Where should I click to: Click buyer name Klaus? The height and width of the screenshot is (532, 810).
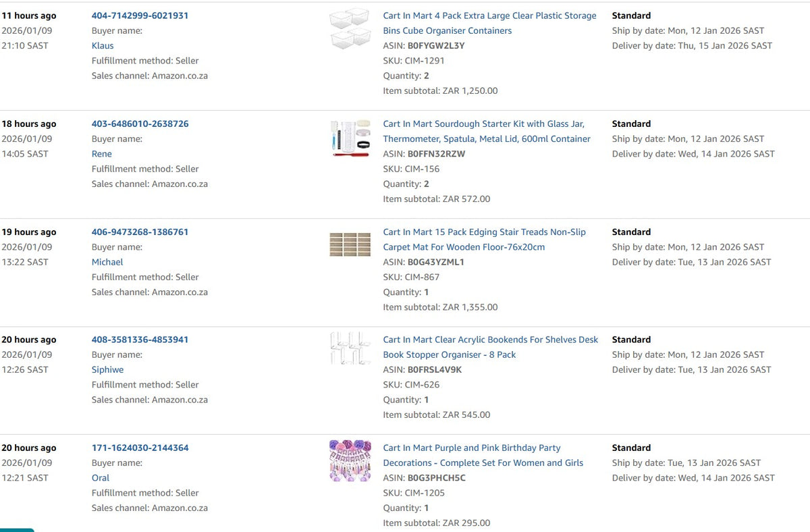103,46
